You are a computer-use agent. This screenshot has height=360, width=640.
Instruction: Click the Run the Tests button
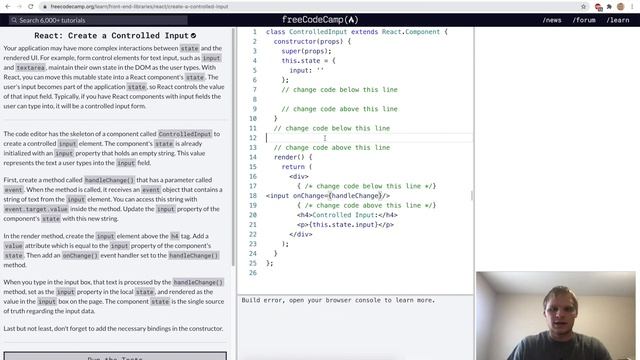coord(115,356)
